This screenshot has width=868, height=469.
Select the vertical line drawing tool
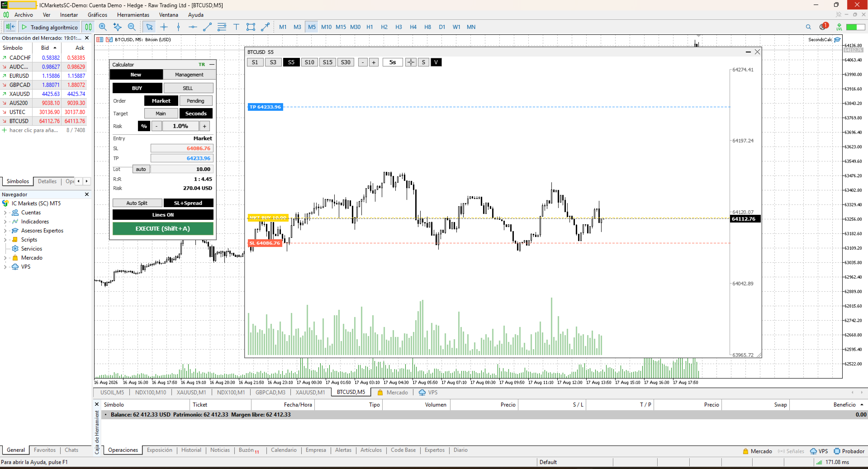178,27
